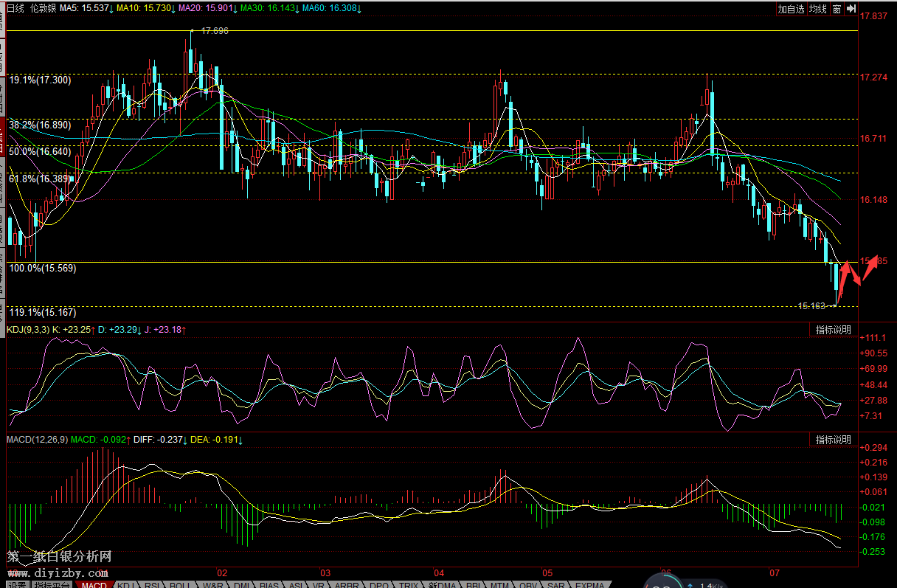
Task: Click the MA60 cyan indicator label
Action: point(332,9)
